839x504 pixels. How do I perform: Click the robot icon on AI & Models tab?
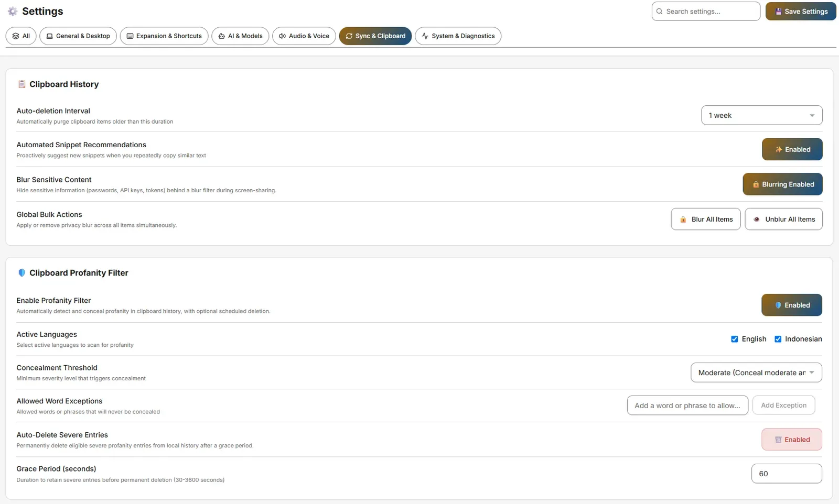(x=222, y=36)
